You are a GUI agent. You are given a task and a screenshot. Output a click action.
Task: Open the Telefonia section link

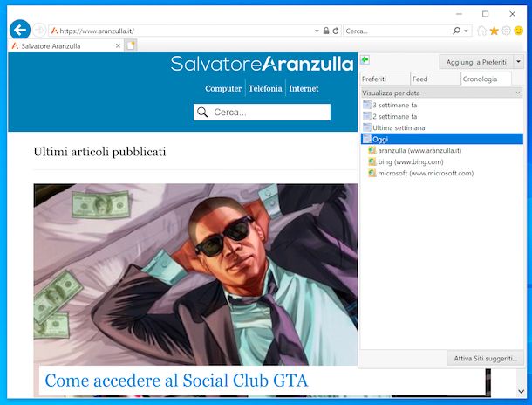coord(265,88)
